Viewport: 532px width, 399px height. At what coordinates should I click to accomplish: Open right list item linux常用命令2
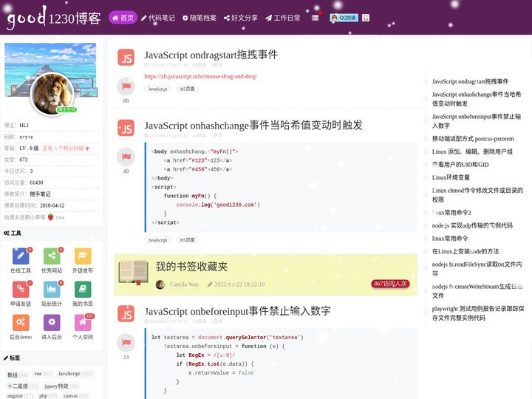pyautogui.click(x=451, y=213)
